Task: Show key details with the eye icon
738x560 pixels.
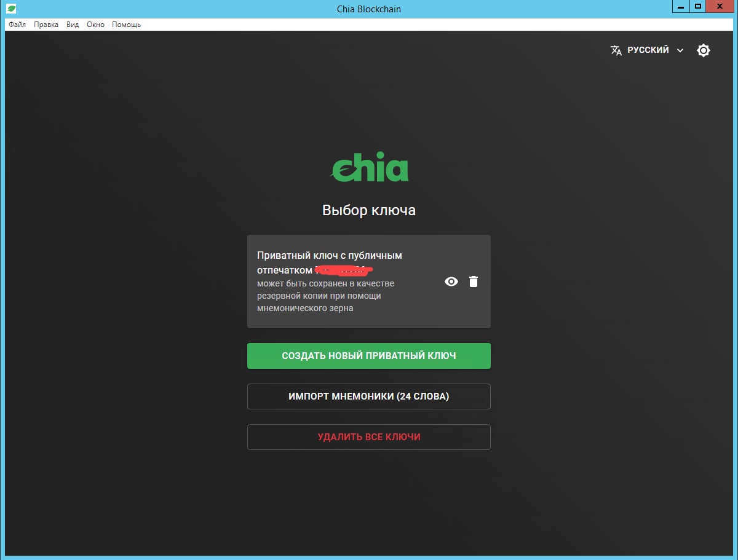Action: point(451,282)
